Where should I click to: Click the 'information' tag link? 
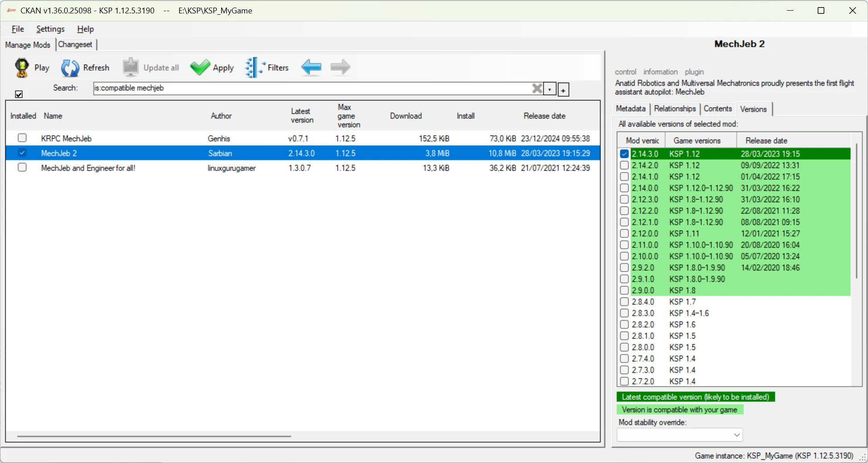click(660, 72)
